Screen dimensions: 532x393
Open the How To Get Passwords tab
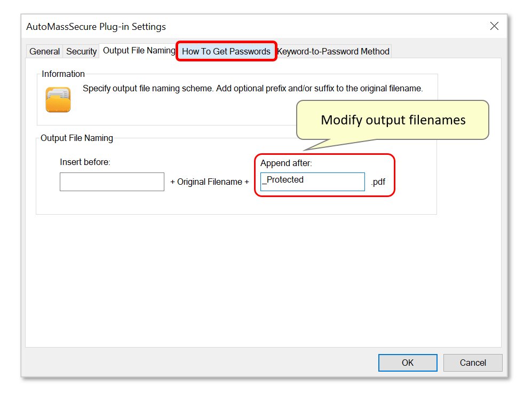226,51
